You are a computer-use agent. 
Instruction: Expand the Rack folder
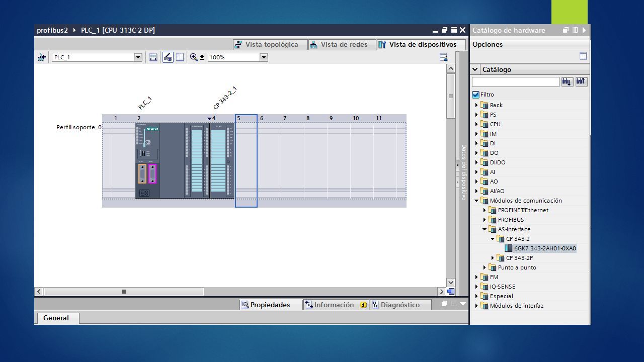pyautogui.click(x=476, y=105)
